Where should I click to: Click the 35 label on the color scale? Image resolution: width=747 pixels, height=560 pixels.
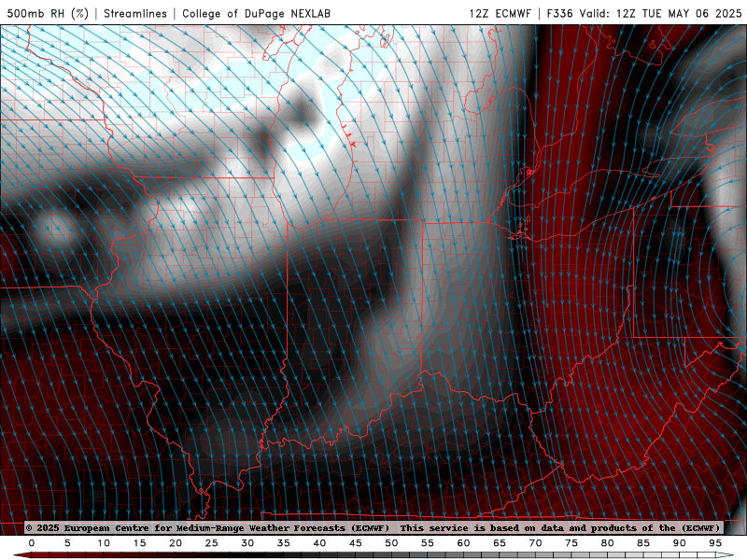(284, 543)
